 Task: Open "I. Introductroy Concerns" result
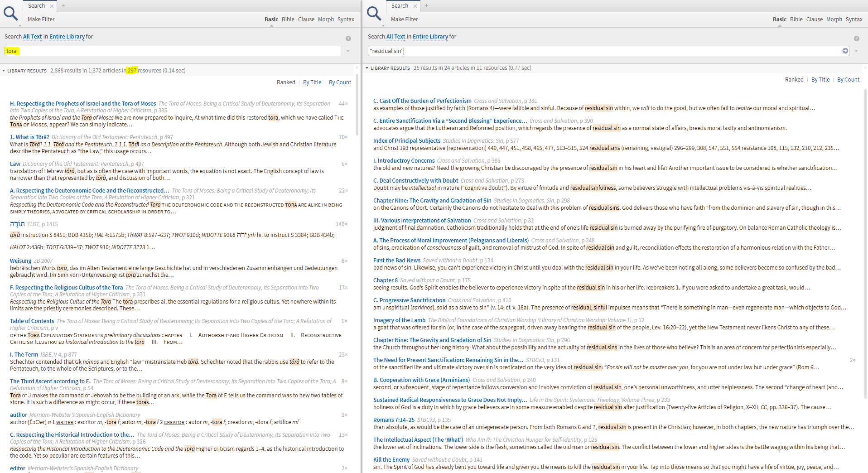404,161
